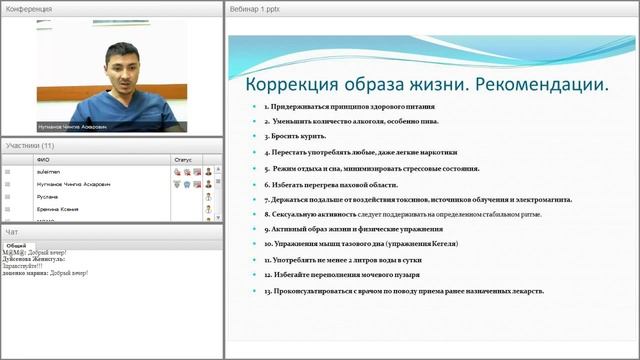The image size is (640, 360).
Task: Click slide item 9 Активный образ жизни
Action: tap(353, 229)
